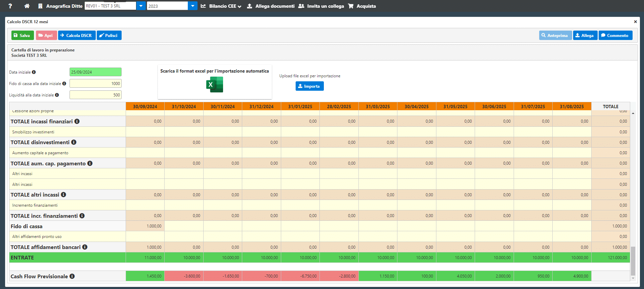Edit Fido di cassa value 1000
The image size is (644, 289).
pos(95,83)
